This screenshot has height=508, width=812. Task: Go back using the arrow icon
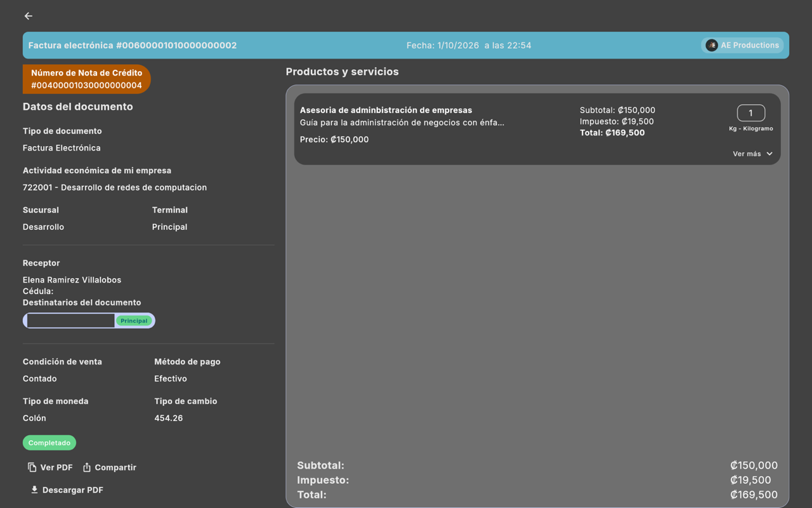pos(29,16)
